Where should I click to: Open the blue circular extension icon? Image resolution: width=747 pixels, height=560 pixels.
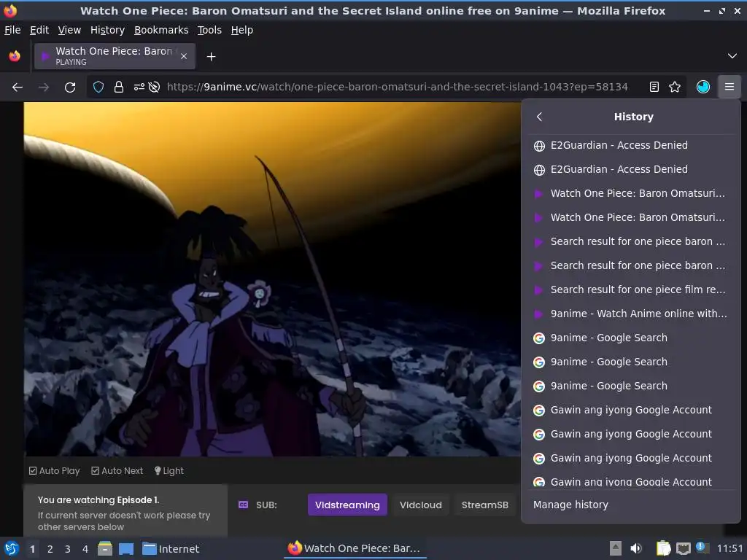point(703,87)
